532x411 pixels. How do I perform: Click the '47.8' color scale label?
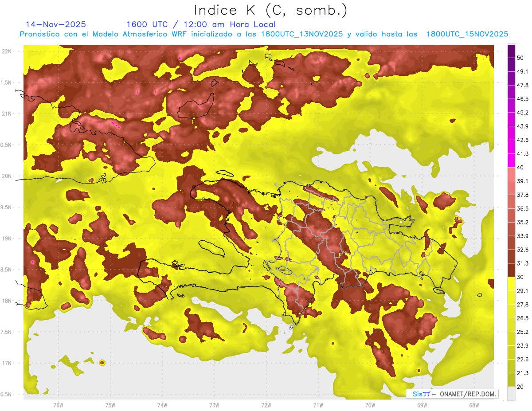pos(522,85)
